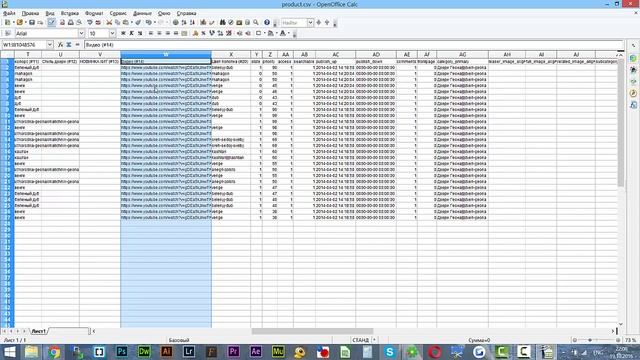The image size is (640, 360).
Task: Insert chart toolbar icon
Action: click(203, 22)
